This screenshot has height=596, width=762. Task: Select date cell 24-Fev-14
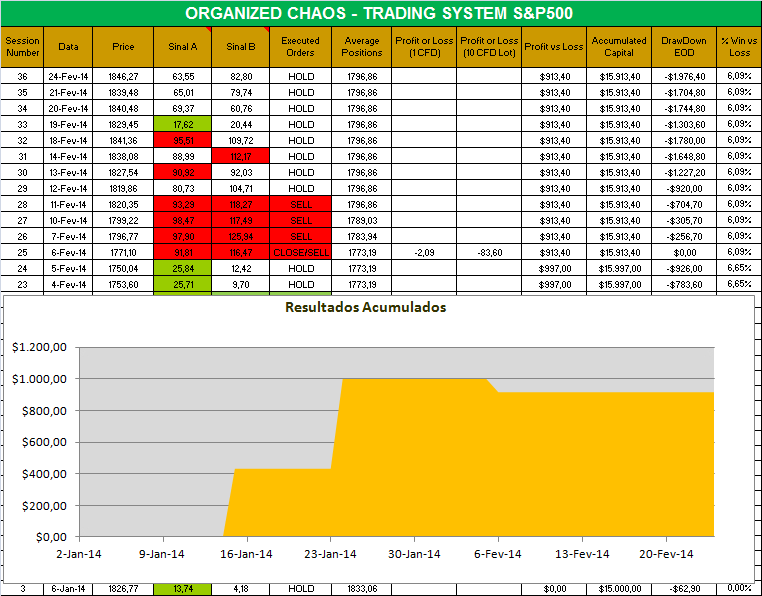(68, 76)
